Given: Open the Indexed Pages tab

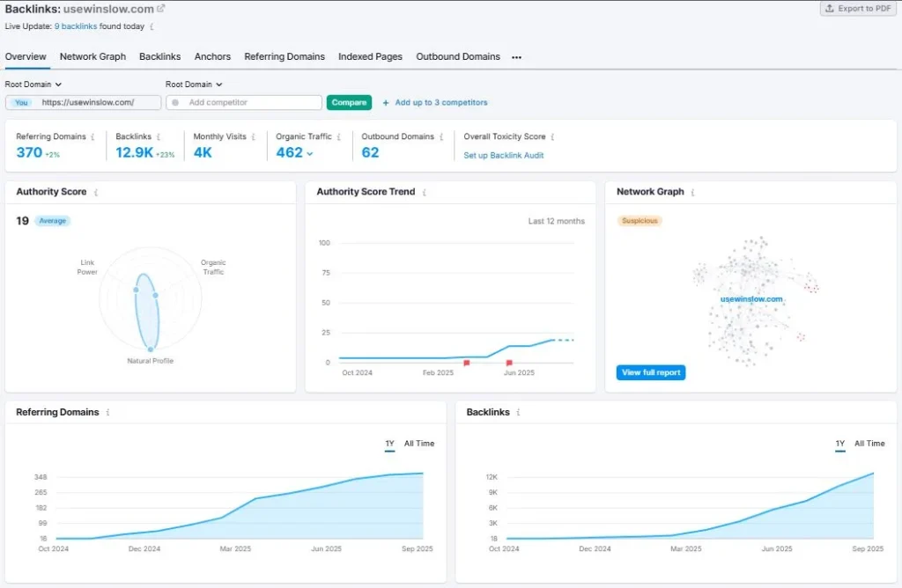Looking at the screenshot, I should pos(370,57).
